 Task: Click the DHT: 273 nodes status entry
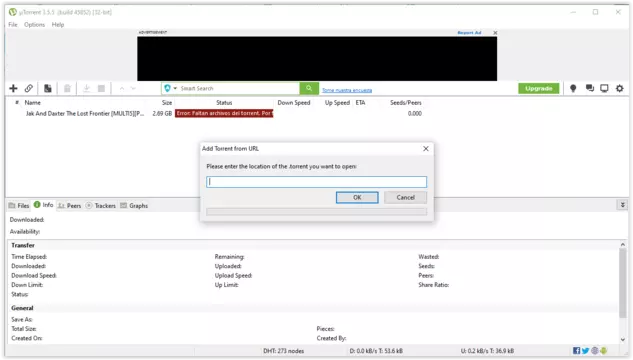pyautogui.click(x=283, y=351)
